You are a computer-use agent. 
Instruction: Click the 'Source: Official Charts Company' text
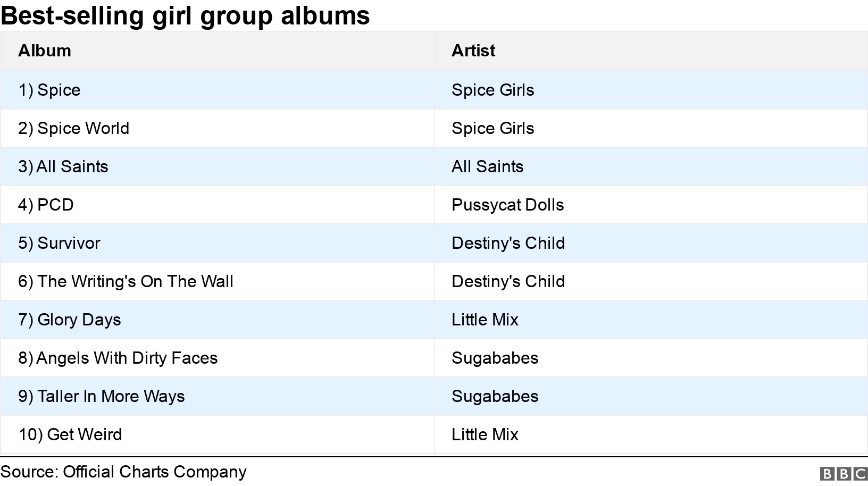pos(123,472)
